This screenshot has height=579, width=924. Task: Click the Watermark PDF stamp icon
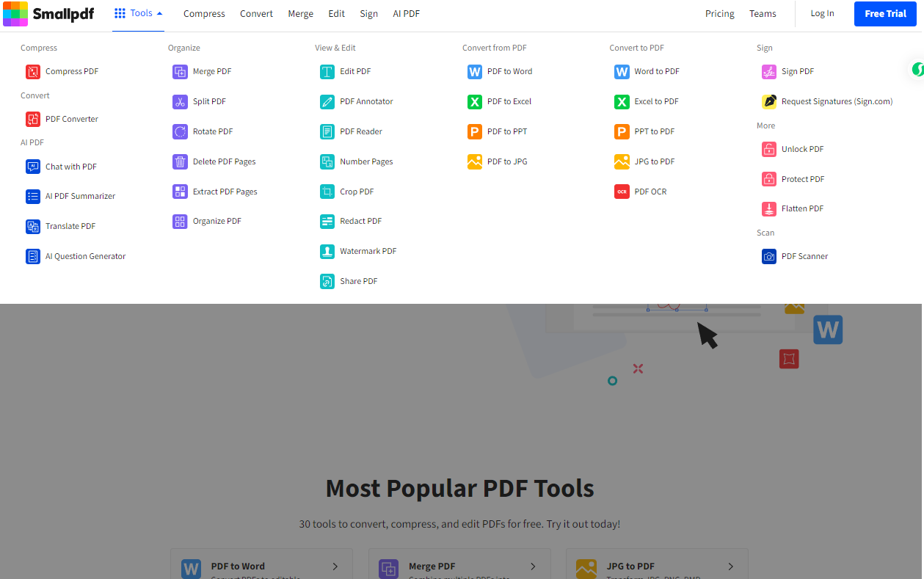327,251
